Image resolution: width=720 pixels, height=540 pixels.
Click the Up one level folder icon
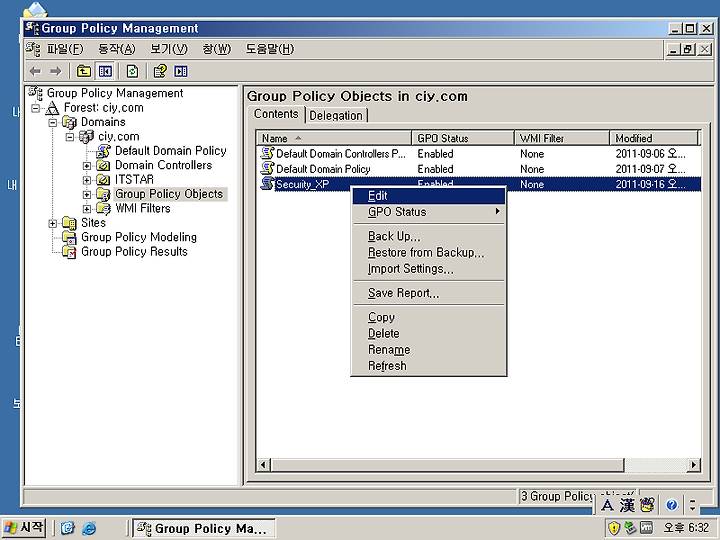[x=84, y=71]
